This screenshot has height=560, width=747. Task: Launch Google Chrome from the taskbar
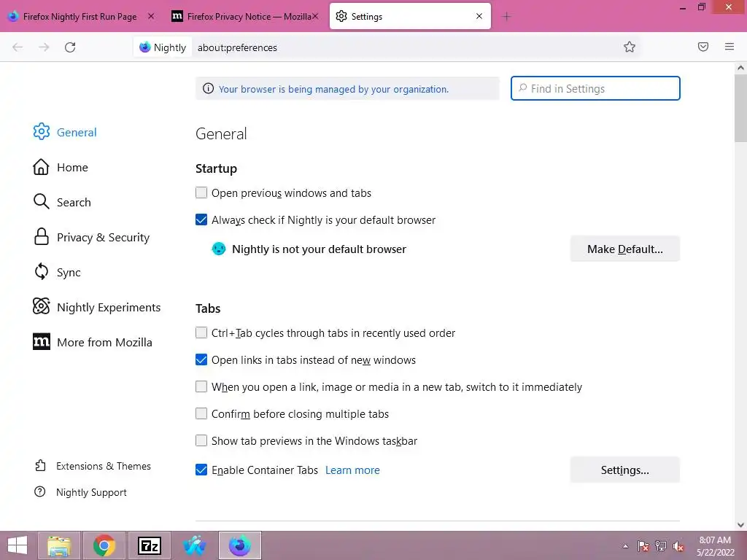pos(104,545)
